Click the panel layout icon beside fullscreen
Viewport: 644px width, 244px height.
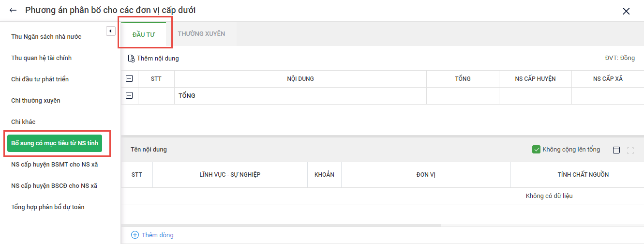point(616,150)
